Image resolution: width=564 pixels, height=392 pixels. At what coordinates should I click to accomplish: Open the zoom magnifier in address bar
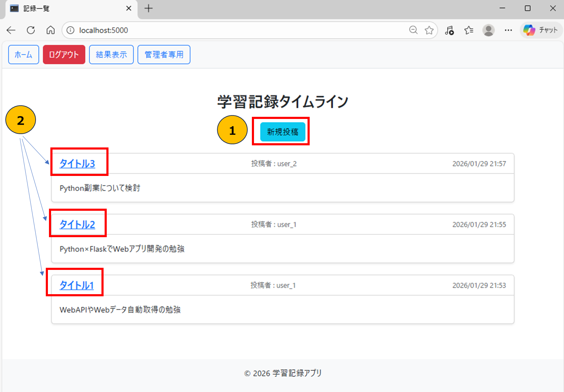[x=413, y=30]
